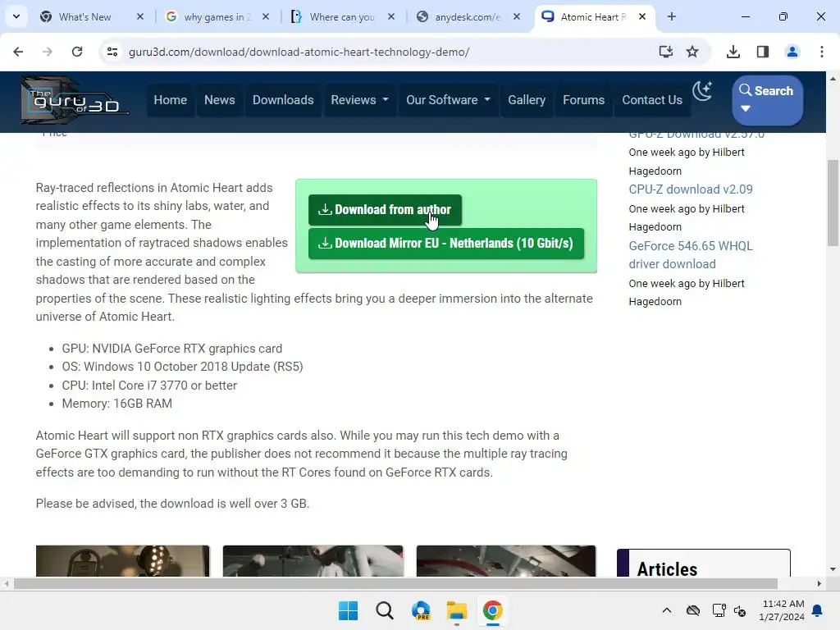Image resolution: width=840 pixels, height=630 pixels.
Task: Open clock showing 11:42 AM
Action: pos(782,610)
